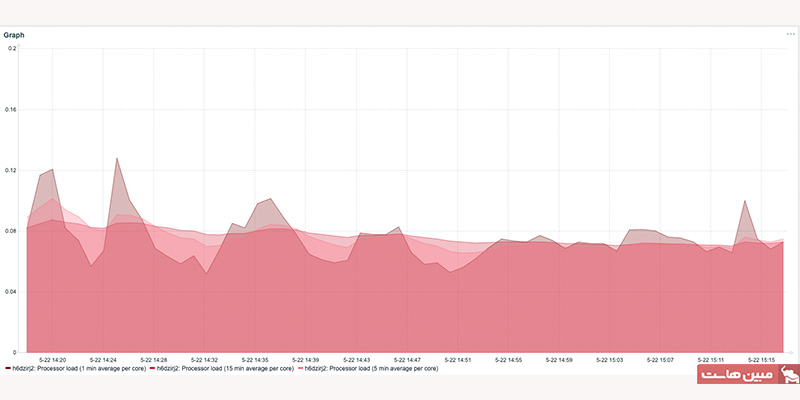The height and width of the screenshot is (400, 800).
Task: Click the Graph widget title
Action: 14,35
